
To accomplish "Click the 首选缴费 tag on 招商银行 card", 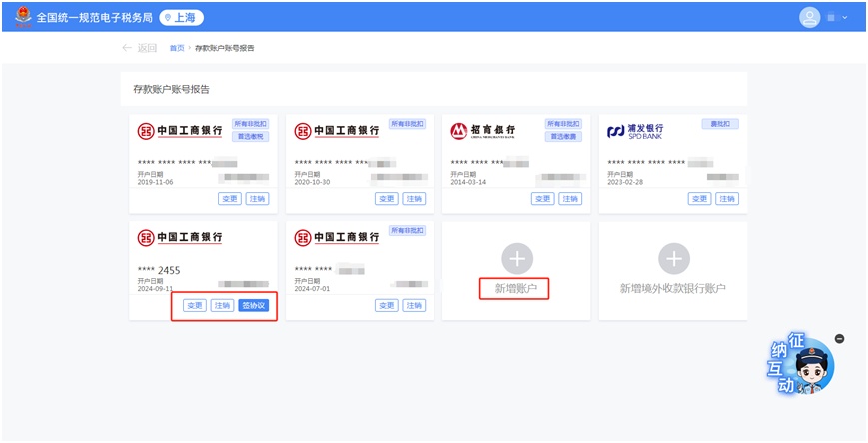I will 563,137.
